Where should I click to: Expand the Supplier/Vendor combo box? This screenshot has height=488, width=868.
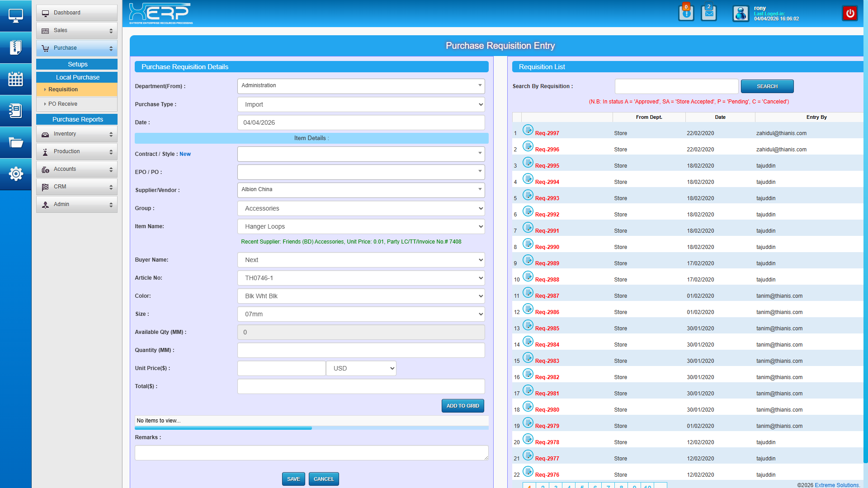point(361,190)
